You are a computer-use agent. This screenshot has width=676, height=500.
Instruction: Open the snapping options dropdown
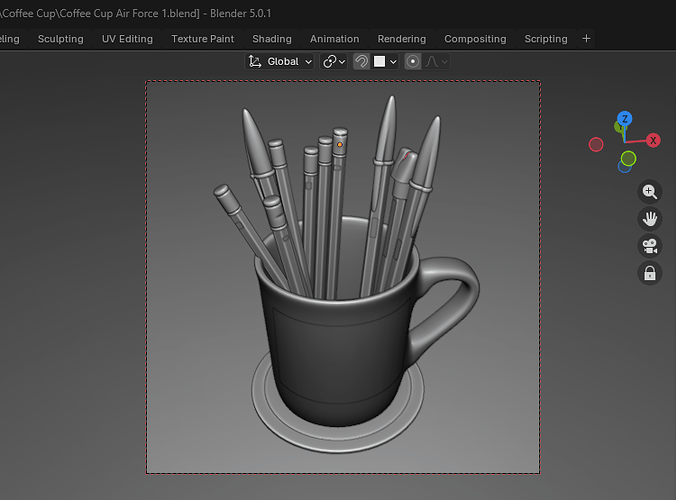click(x=385, y=62)
